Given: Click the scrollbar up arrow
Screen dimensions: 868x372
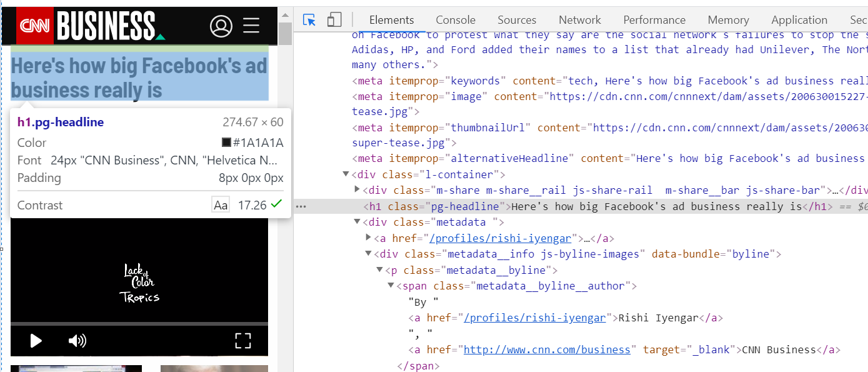Looking at the screenshot, I should (285, 14).
